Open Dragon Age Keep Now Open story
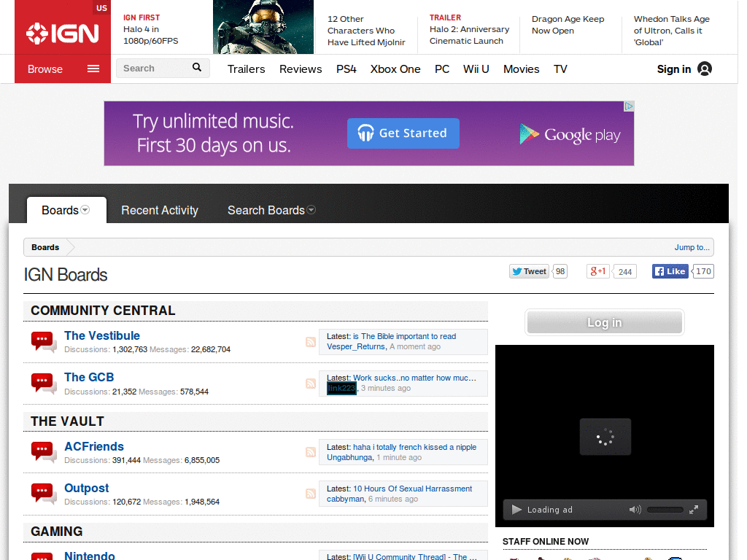This screenshot has width=747, height=560. [568, 25]
